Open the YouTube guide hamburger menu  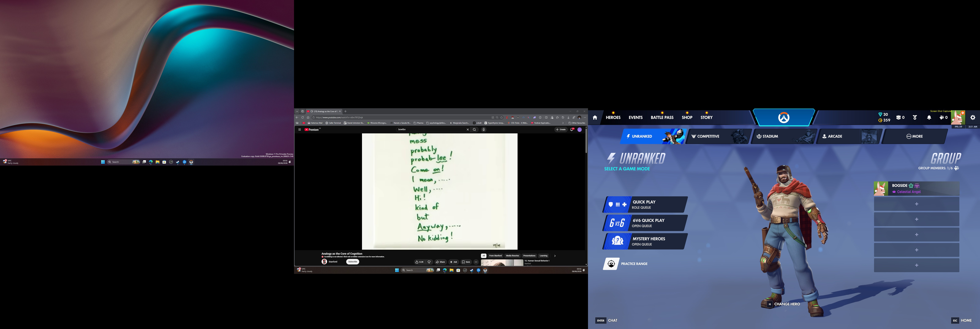[299, 129]
